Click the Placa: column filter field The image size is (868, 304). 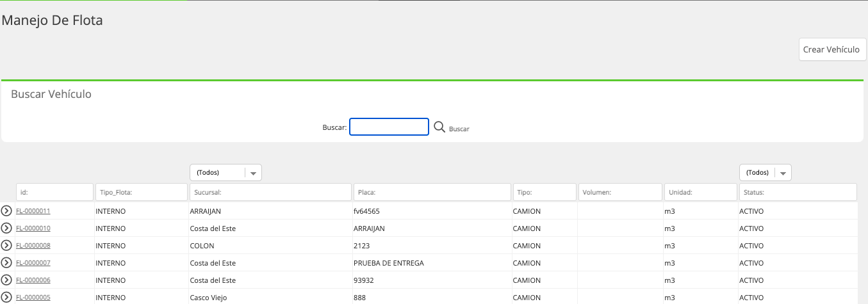tap(432, 192)
